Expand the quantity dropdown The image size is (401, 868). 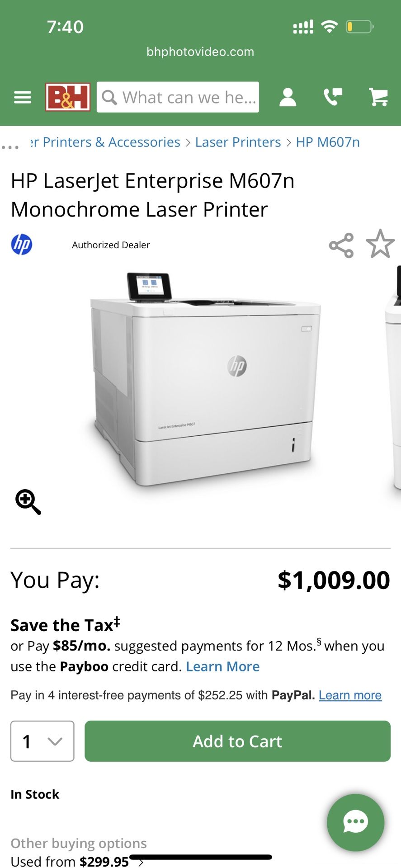(x=42, y=741)
